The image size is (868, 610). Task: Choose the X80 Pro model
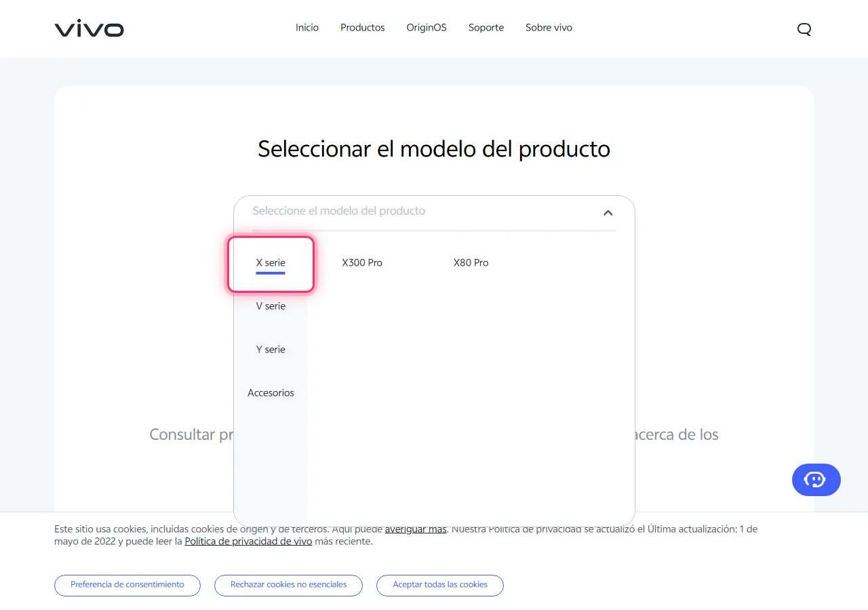click(471, 263)
